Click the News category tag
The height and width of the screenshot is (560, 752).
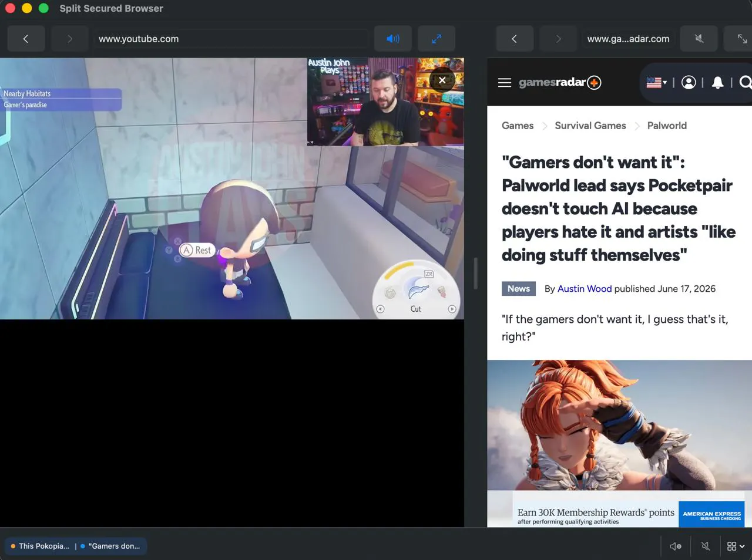click(x=519, y=289)
